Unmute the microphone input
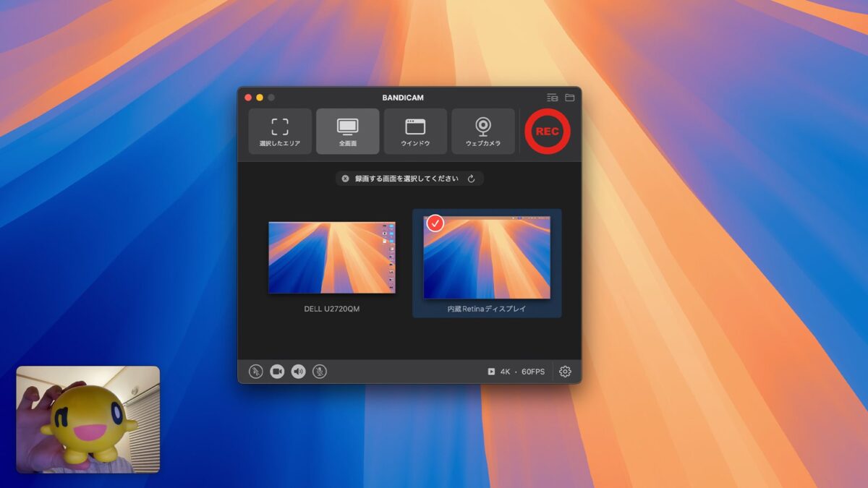This screenshot has width=868, height=488. pyautogui.click(x=318, y=372)
